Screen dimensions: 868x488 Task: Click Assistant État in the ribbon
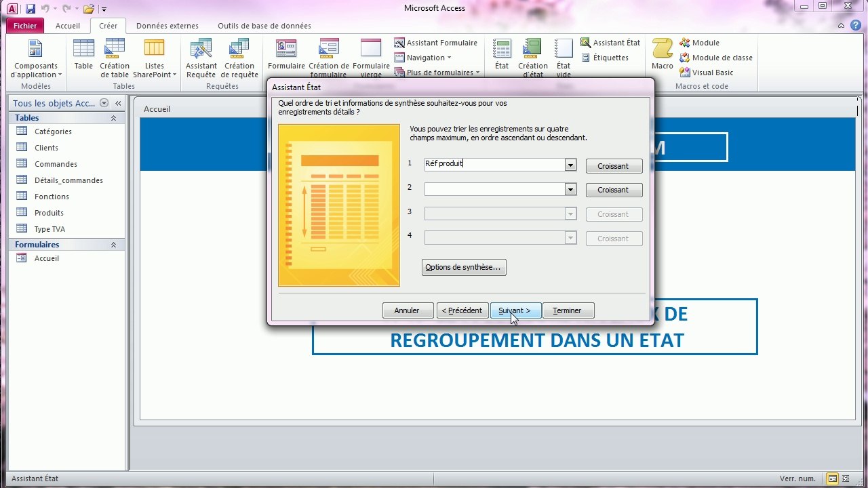(x=610, y=43)
